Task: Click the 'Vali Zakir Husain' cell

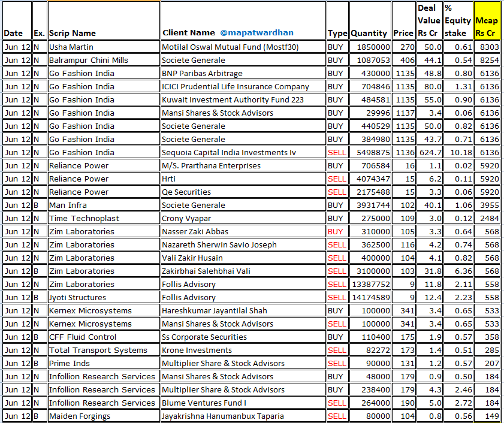Action: tap(243, 258)
